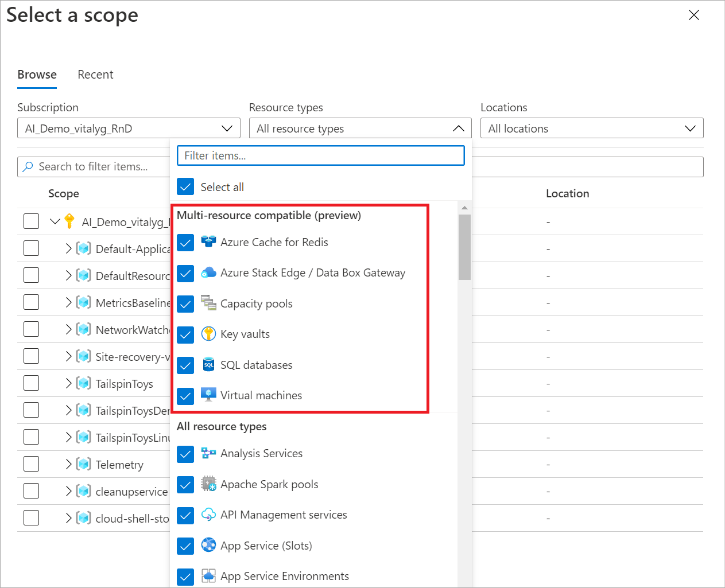Select the Browse tab
725x588 pixels.
[x=37, y=75]
